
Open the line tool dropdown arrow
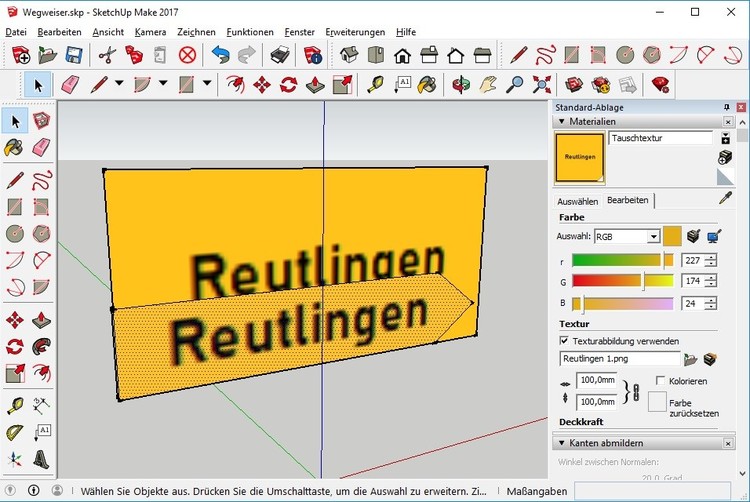point(119,83)
